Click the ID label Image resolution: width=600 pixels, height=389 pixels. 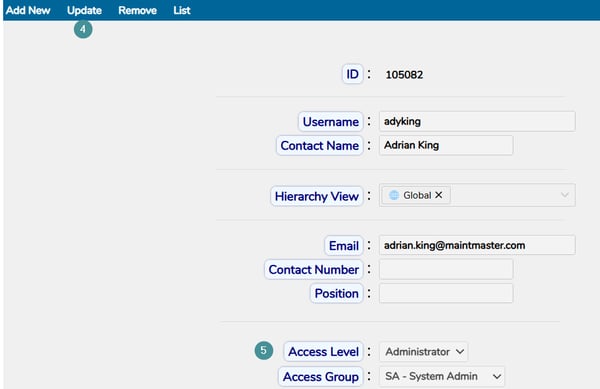point(352,74)
